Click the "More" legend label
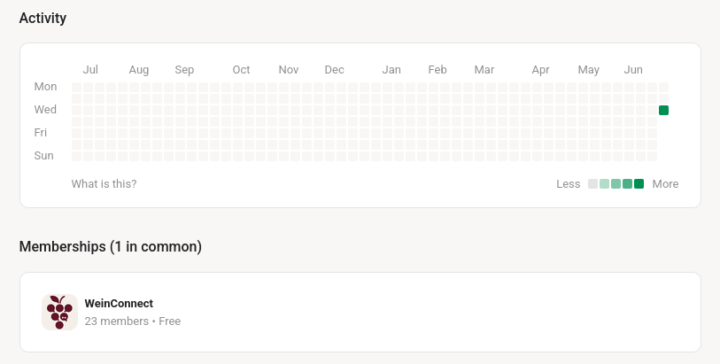Image resolution: width=720 pixels, height=364 pixels. [x=665, y=184]
